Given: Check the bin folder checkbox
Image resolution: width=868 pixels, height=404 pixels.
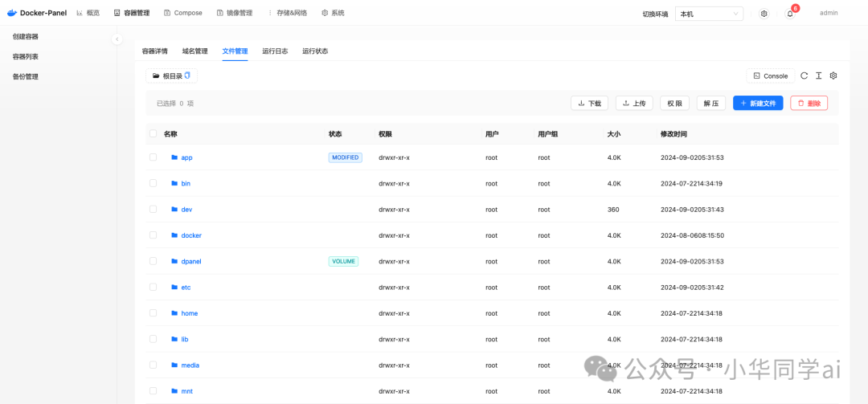Looking at the screenshot, I should [x=154, y=183].
